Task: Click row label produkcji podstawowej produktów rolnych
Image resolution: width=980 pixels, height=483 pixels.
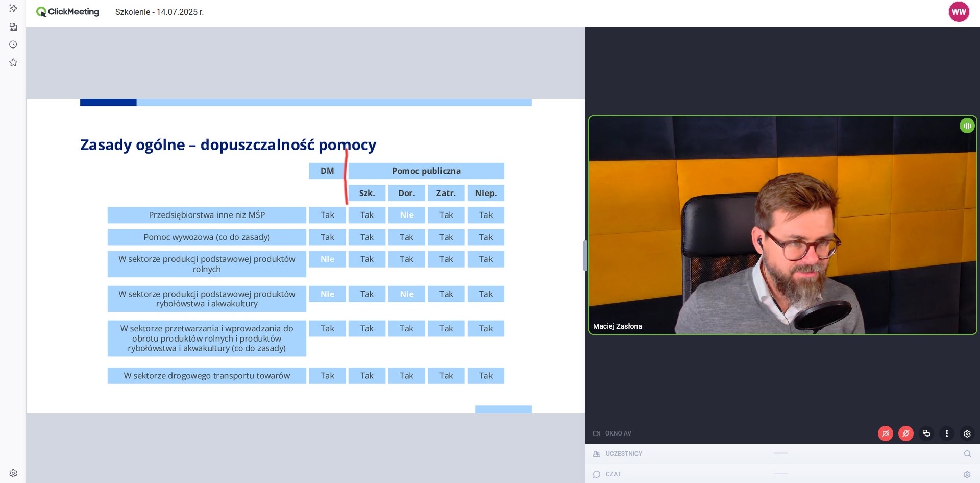Action: click(x=207, y=264)
